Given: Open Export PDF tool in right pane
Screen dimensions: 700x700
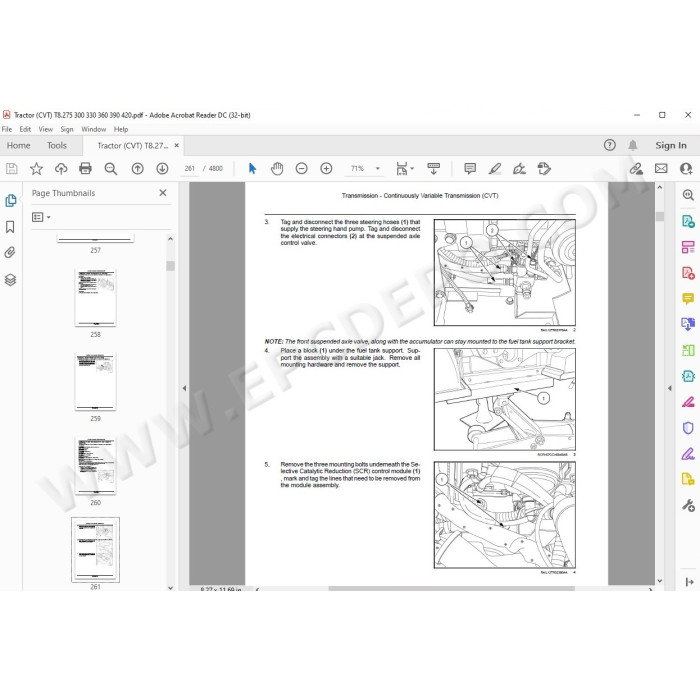Looking at the screenshot, I should tap(688, 221).
